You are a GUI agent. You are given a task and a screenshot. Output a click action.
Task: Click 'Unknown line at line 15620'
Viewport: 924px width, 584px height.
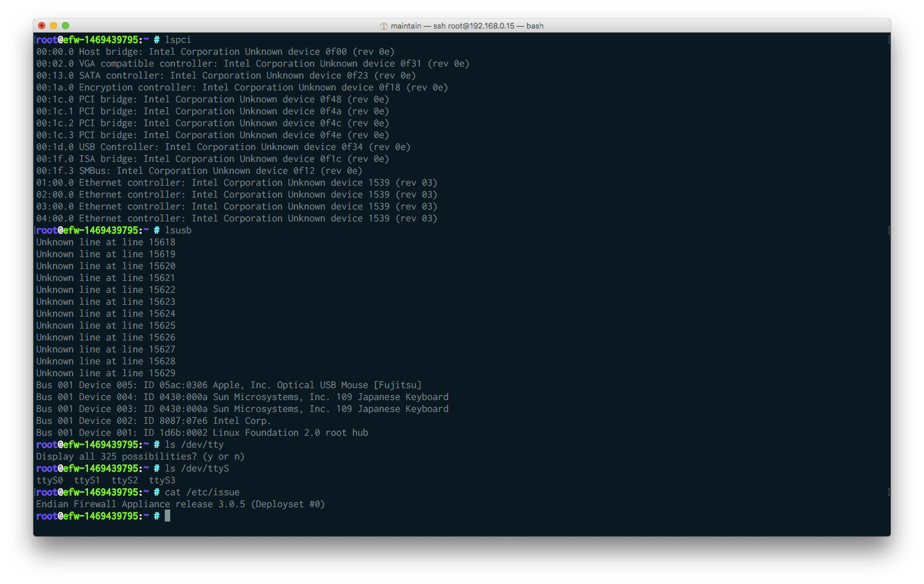click(106, 266)
